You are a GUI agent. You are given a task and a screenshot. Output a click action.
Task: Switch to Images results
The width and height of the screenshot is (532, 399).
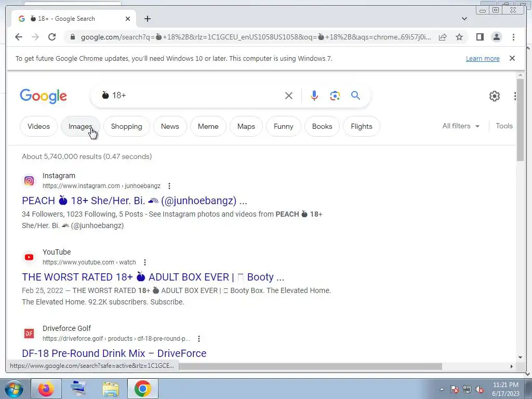tap(81, 126)
